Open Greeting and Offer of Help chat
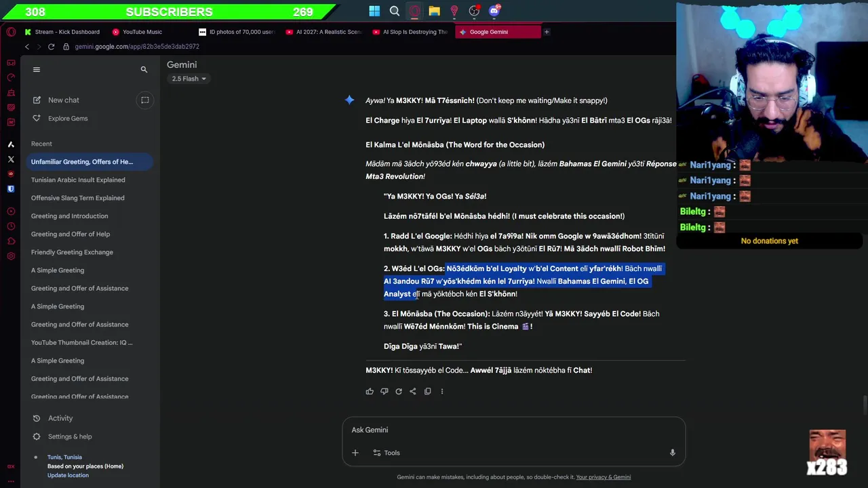Screen dimensions: 868x488 click(x=90, y=235)
